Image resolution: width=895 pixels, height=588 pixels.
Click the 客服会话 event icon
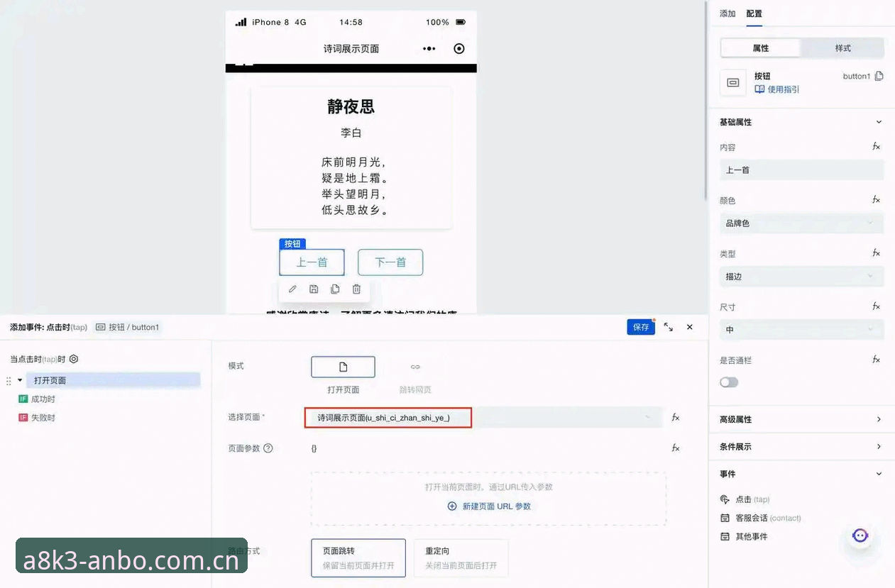coord(725,518)
